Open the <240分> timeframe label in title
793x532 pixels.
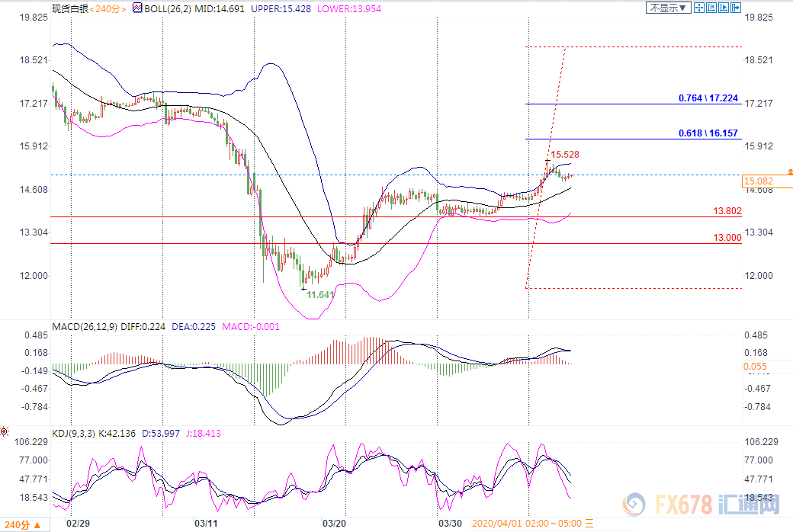click(108, 8)
